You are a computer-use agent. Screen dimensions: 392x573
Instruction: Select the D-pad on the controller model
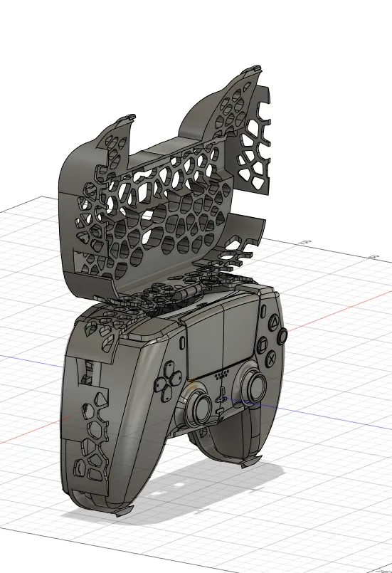click(169, 381)
